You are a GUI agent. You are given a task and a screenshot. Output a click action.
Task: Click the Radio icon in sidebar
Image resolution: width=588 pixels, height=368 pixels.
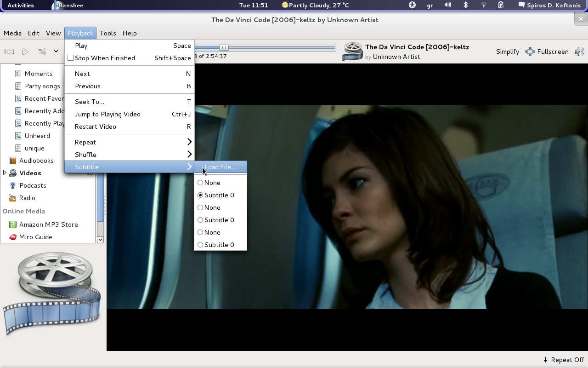click(13, 198)
